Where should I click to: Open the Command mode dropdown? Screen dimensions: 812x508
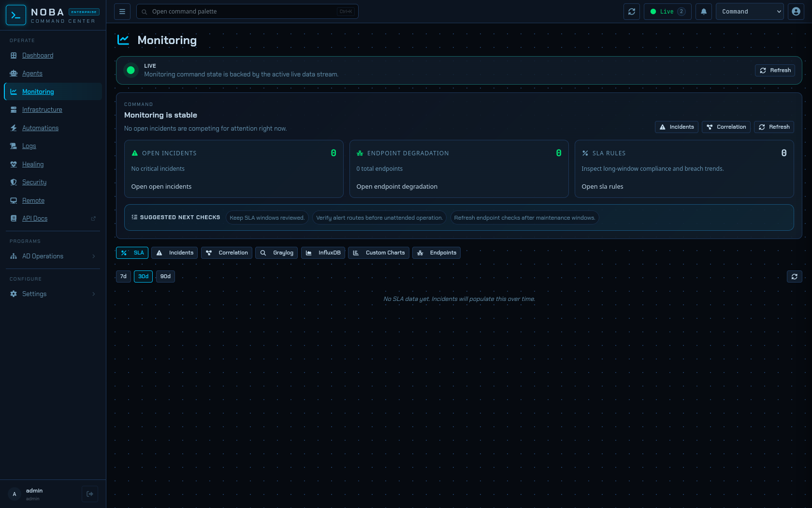pyautogui.click(x=750, y=12)
